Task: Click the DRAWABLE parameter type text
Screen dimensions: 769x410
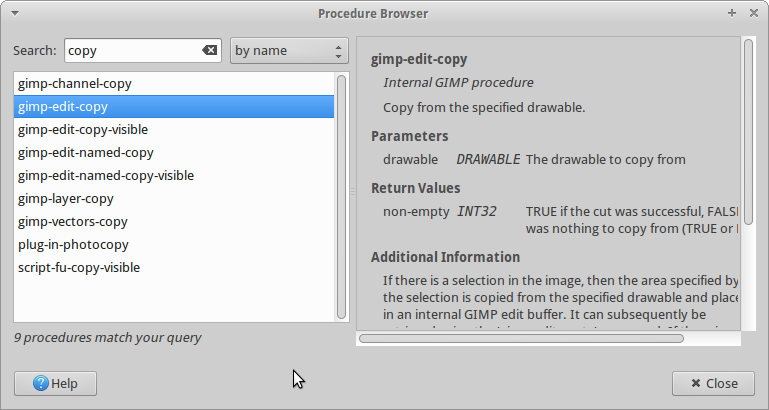Action: pos(488,159)
